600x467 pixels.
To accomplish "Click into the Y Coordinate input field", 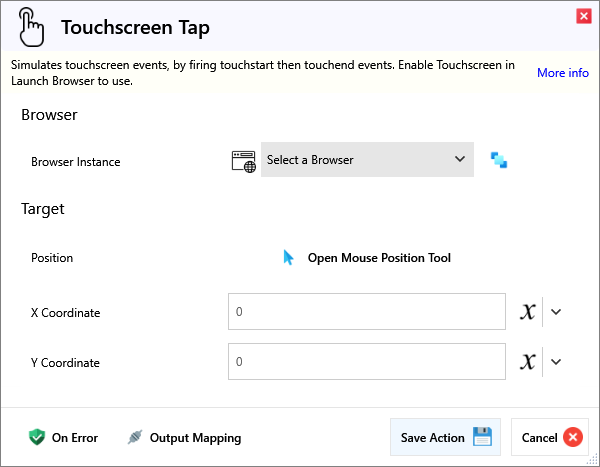I will tap(366, 362).
